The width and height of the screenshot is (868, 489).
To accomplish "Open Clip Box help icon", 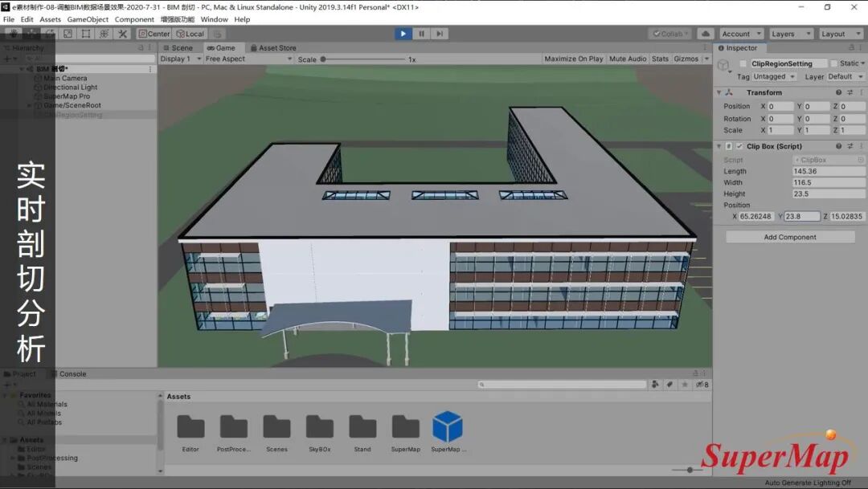I will click(838, 146).
